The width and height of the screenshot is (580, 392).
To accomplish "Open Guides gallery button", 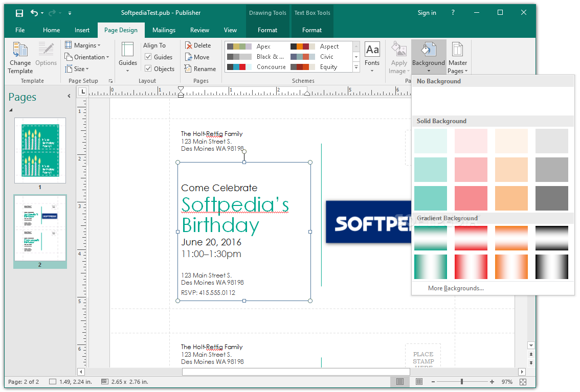I will 128,57.
